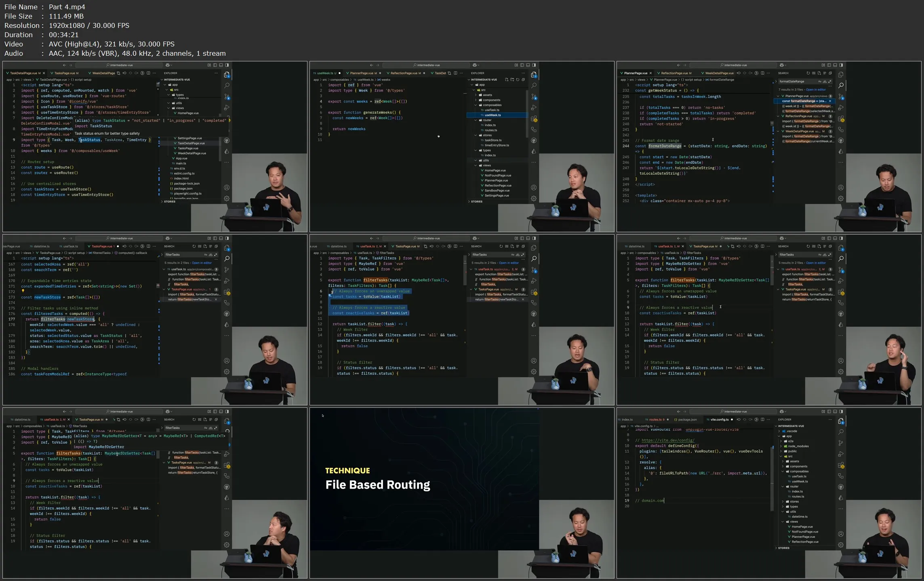Open the File Based Routing title slide thumbnail
The image size is (924, 581).
point(462,493)
